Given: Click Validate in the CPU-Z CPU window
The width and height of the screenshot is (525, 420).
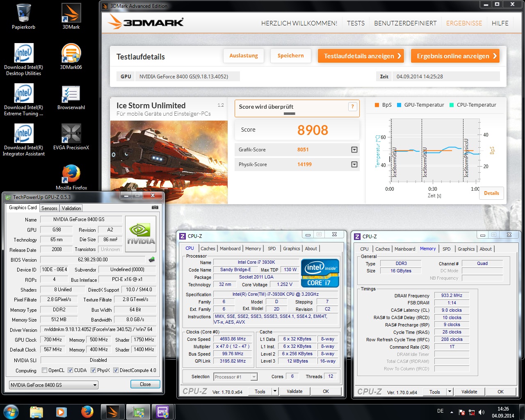Looking at the screenshot, I should point(294,391).
